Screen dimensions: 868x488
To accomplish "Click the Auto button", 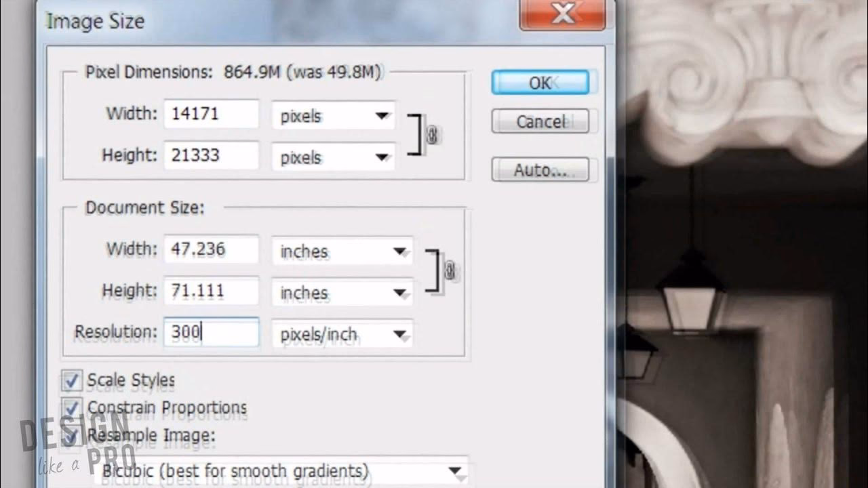I will point(540,169).
